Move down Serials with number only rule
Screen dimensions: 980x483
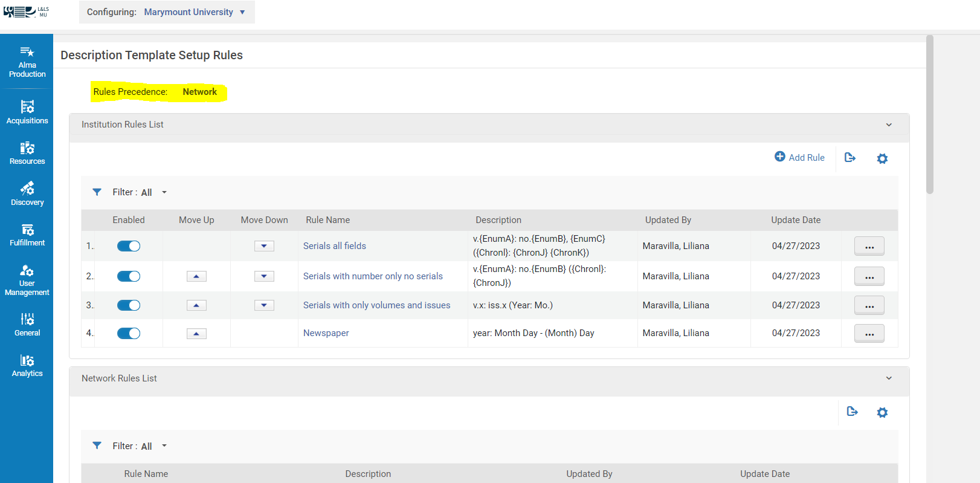click(264, 276)
